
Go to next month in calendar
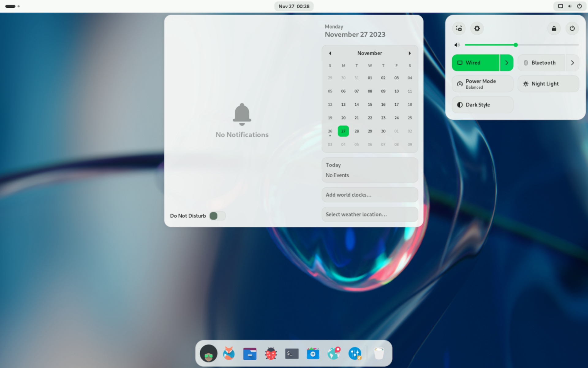coord(409,53)
